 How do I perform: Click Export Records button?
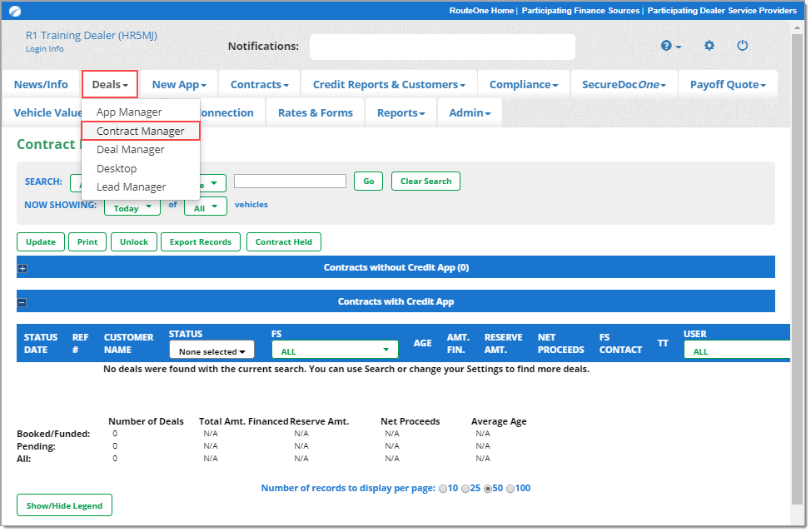click(201, 242)
